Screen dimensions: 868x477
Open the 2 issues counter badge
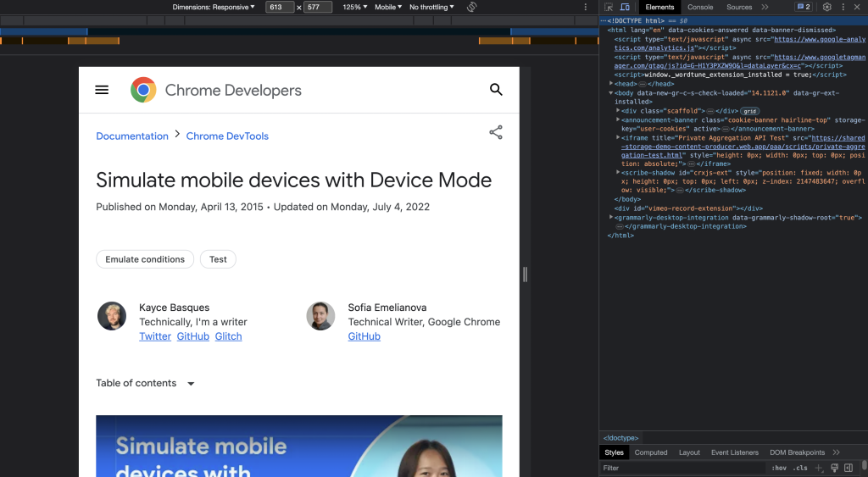pos(804,7)
